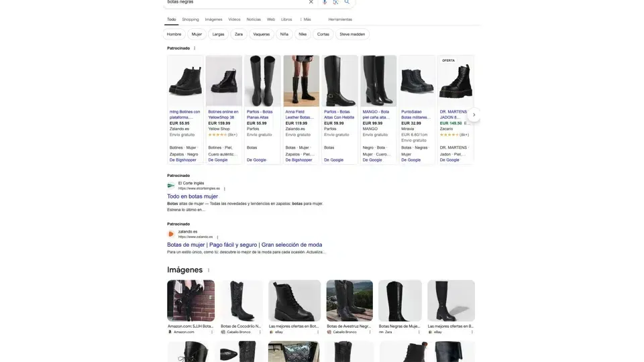The height and width of the screenshot is (362, 644).
Task: Click the magnifying glass search icon
Action: (x=347, y=2)
